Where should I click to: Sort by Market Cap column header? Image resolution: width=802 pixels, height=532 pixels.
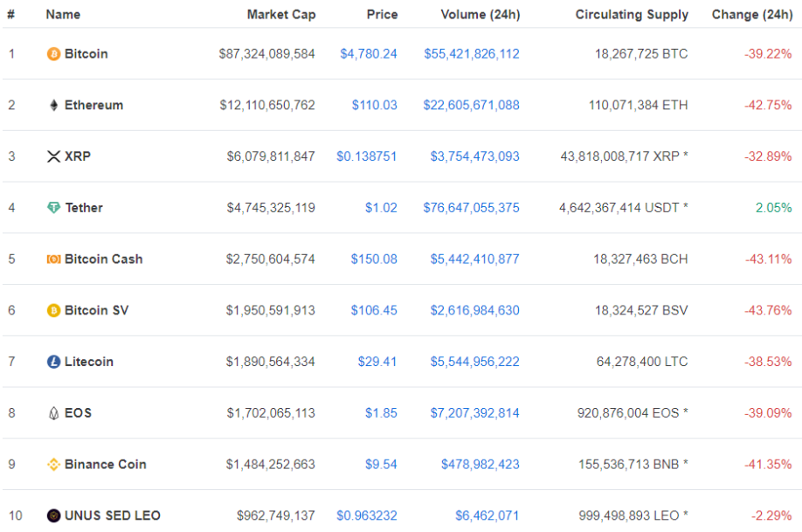coord(281,14)
